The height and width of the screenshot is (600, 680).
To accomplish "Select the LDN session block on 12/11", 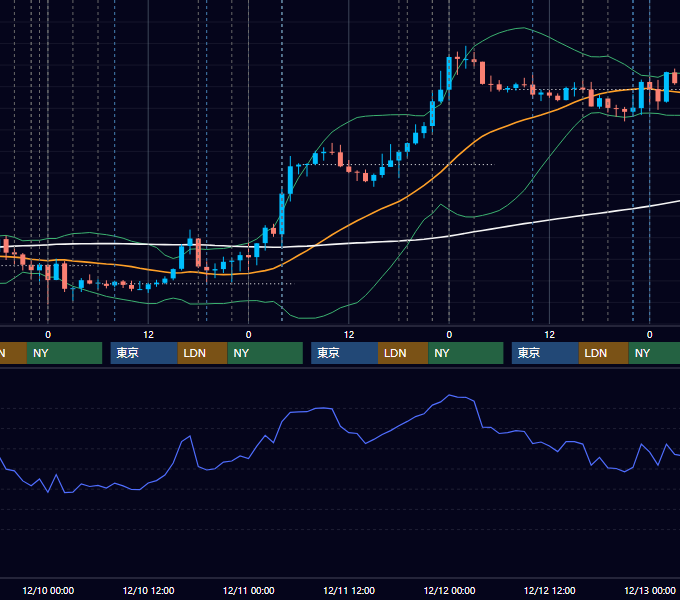I will click(x=403, y=353).
